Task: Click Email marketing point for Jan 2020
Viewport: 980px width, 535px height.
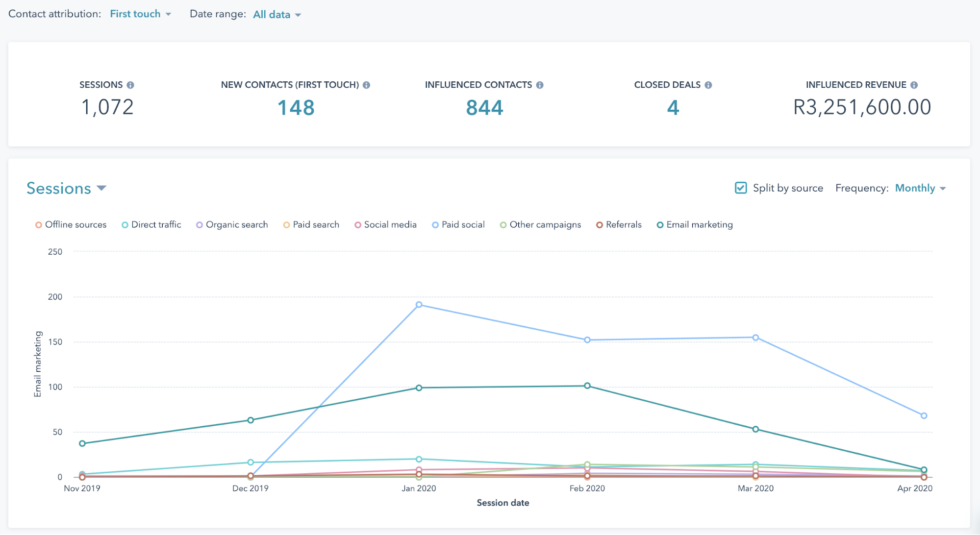Action: point(419,388)
